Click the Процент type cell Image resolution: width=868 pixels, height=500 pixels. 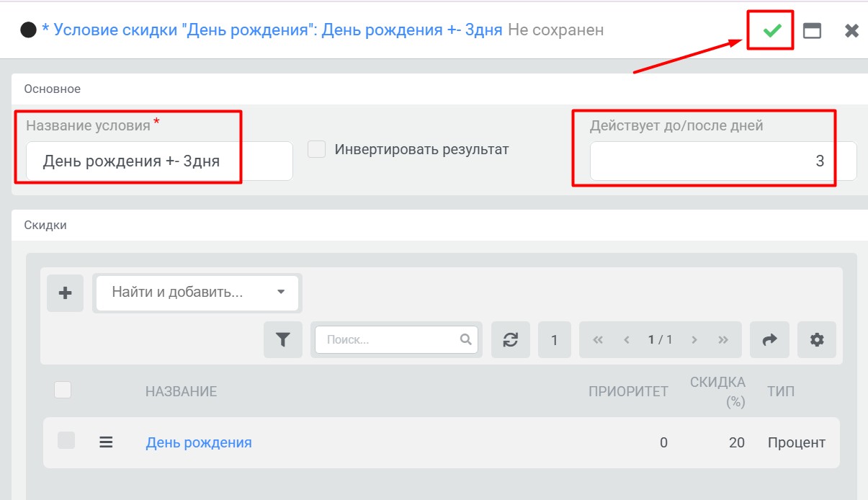pyautogui.click(x=796, y=442)
